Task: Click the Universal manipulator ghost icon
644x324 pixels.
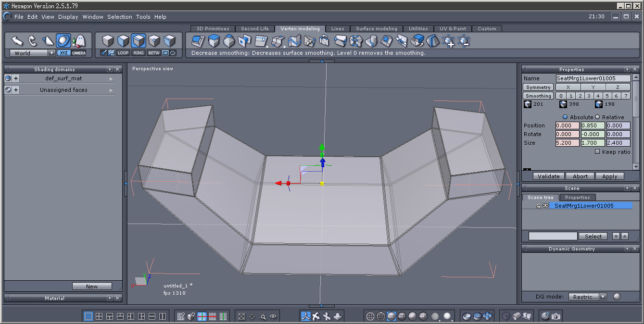Action: [x=78, y=41]
